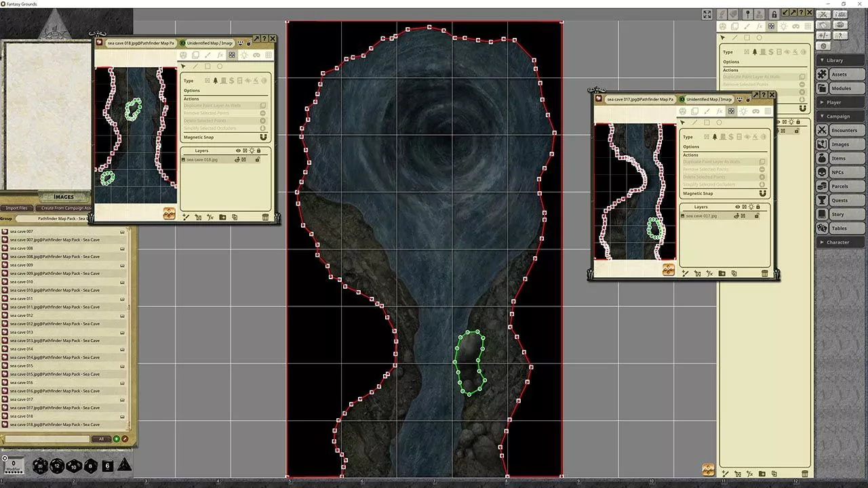The image size is (868, 488).
Task: Select sea cave 018 in image list
Action: [x=64, y=416]
